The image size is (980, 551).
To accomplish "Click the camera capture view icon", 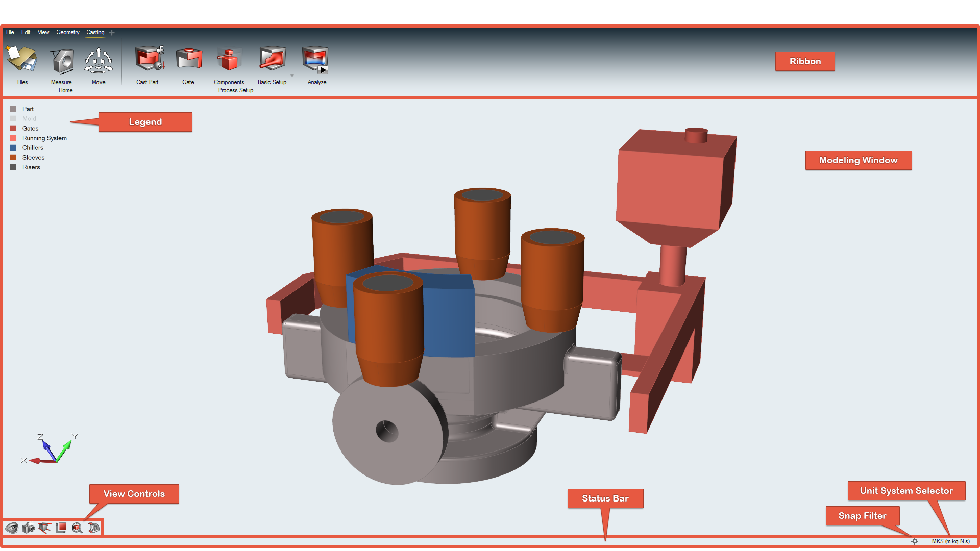I will 29,528.
